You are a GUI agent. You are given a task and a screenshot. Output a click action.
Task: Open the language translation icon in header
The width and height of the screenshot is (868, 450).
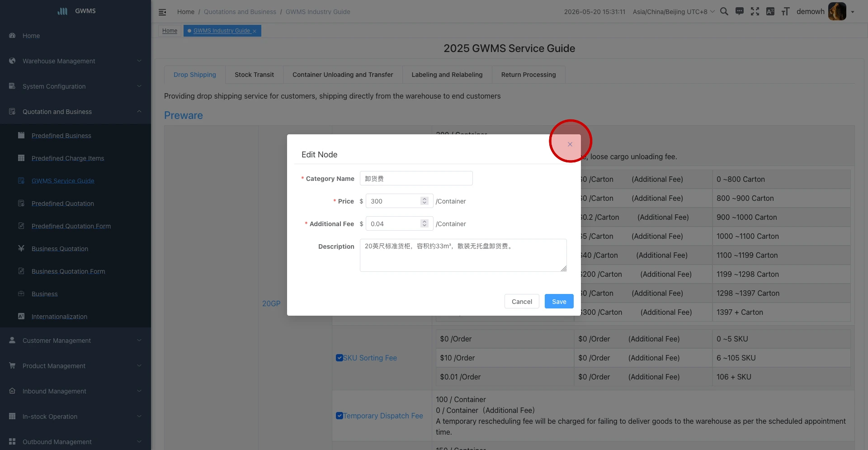tap(770, 11)
